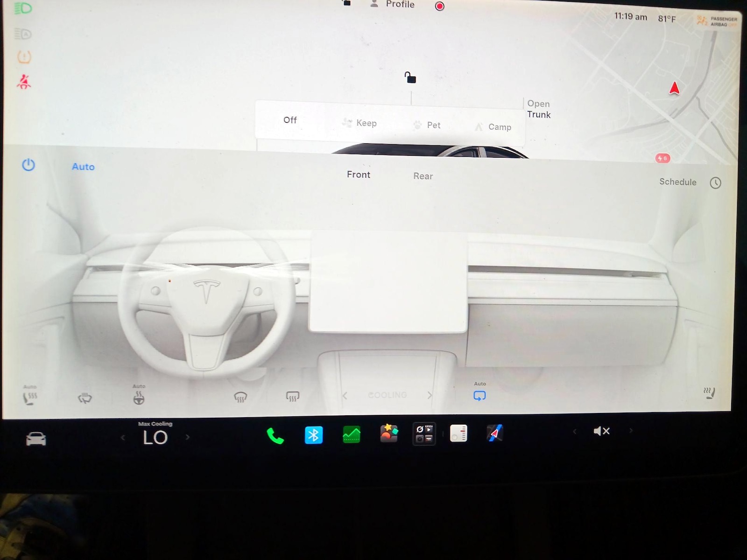Increase volume with right arrow

point(631,430)
